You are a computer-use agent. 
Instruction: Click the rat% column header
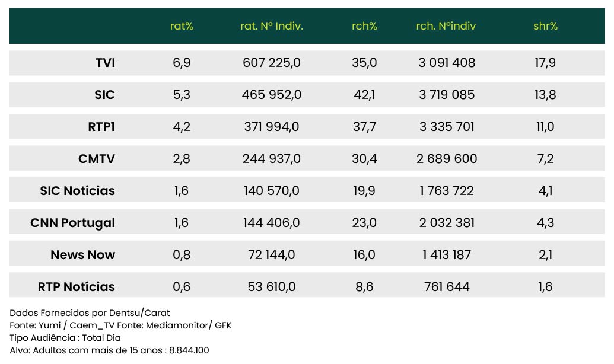(x=182, y=26)
